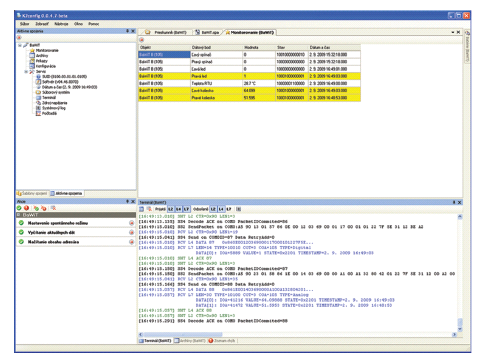Close the Aktívne spojenia panel
This screenshot has height=360, width=480.
[x=133, y=31]
